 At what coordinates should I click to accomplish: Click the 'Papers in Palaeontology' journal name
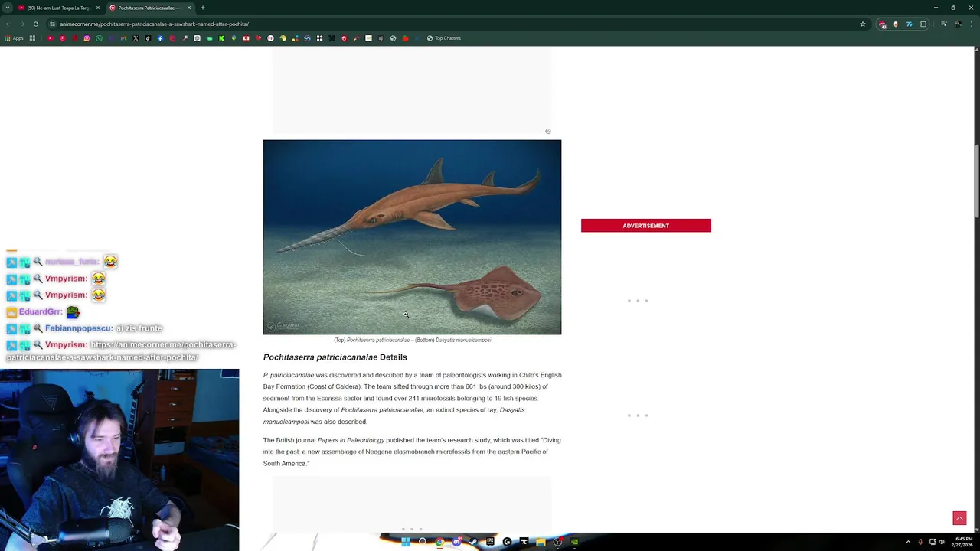pos(351,440)
